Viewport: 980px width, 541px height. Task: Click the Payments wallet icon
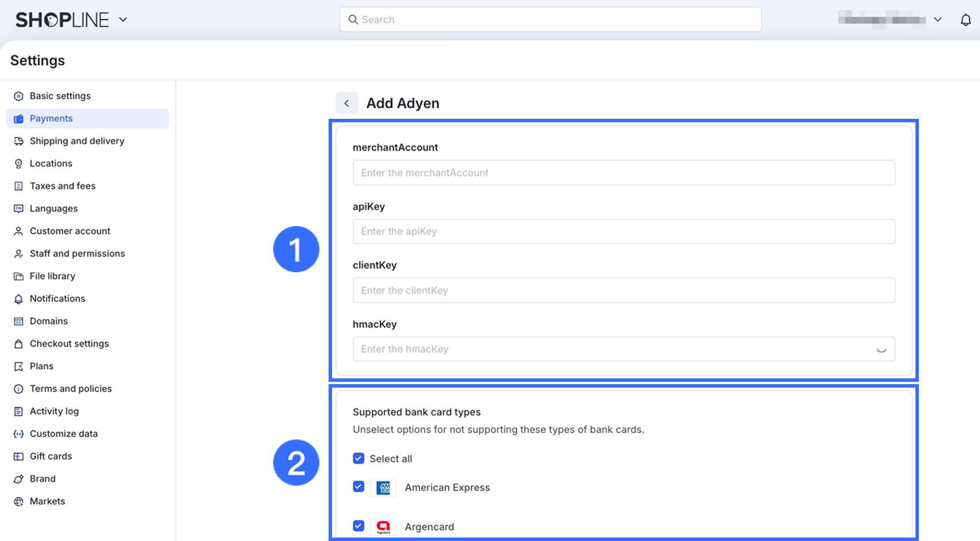[x=18, y=119]
